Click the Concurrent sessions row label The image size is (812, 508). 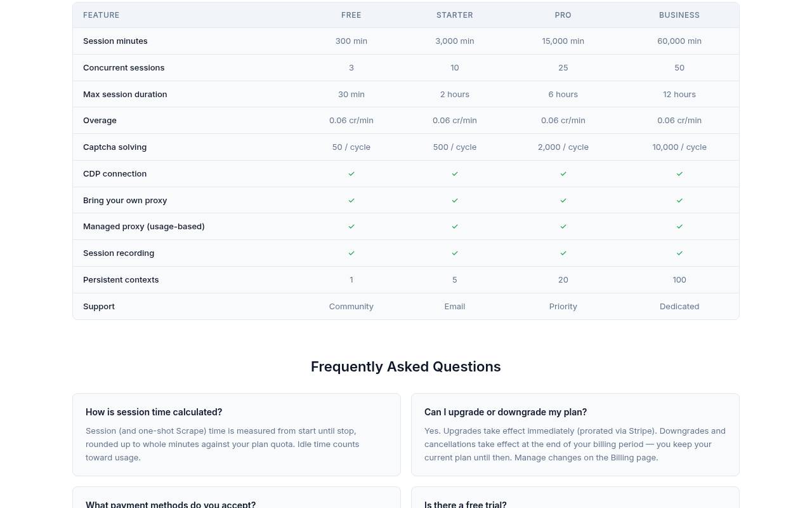pos(124,67)
